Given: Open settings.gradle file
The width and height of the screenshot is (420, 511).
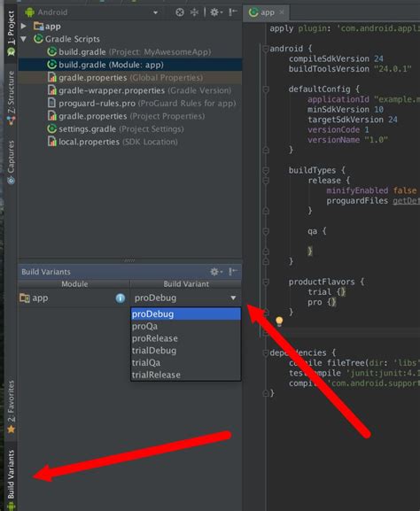Looking at the screenshot, I should pos(115,129).
